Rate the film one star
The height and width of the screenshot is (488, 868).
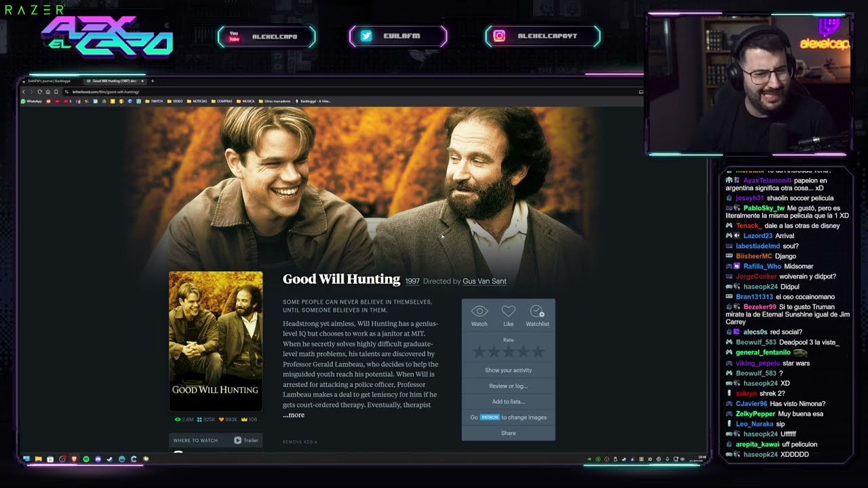[x=479, y=351]
